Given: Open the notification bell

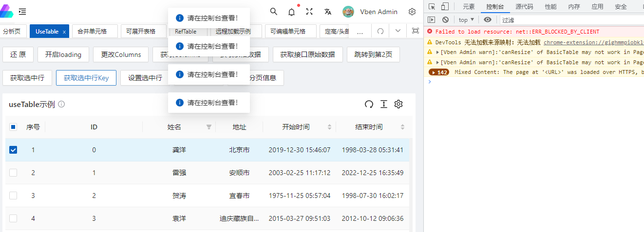Looking at the screenshot, I should tap(291, 12).
